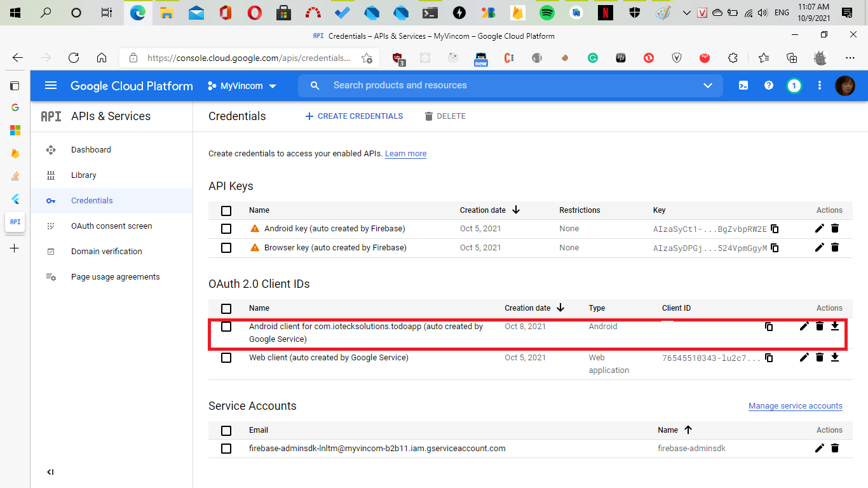Select all OAuth 2.0 Client IDs checkbox
This screenshot has height=488, width=868.
(226, 309)
